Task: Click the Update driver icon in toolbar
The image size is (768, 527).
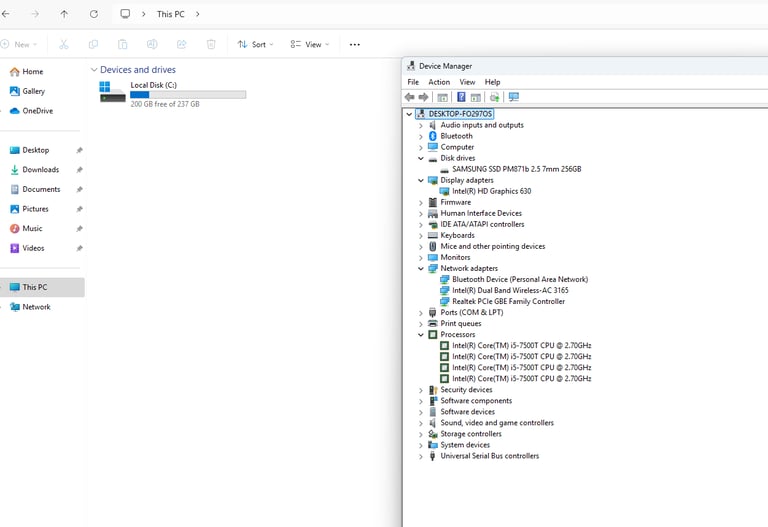Action: click(x=495, y=97)
